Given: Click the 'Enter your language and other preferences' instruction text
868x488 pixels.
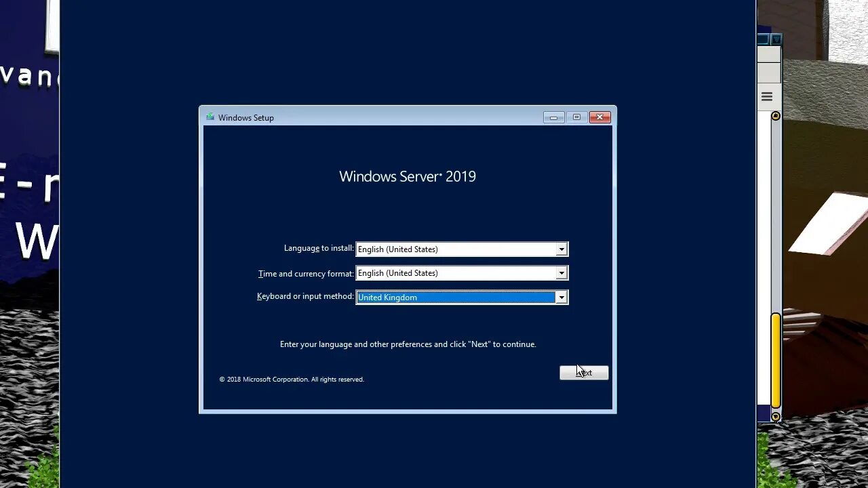Looking at the screenshot, I should click(408, 344).
